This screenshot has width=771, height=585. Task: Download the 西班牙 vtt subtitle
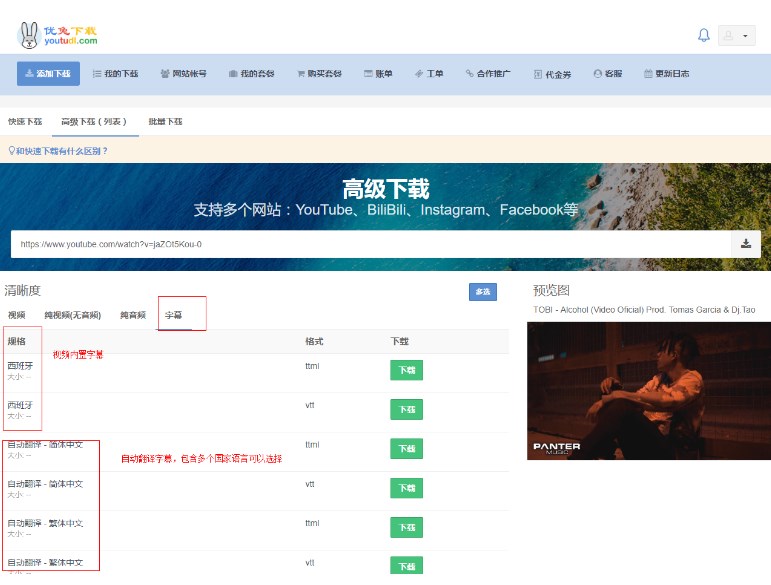click(407, 410)
